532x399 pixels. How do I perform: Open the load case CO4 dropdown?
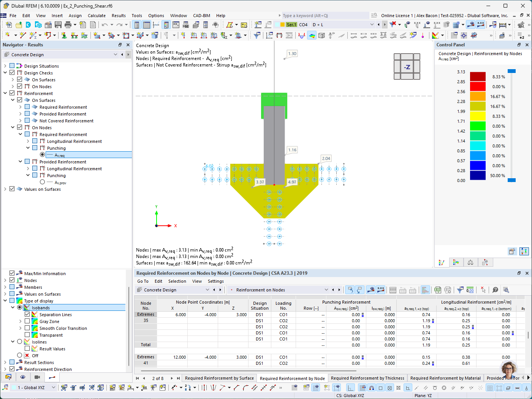(x=371, y=24)
